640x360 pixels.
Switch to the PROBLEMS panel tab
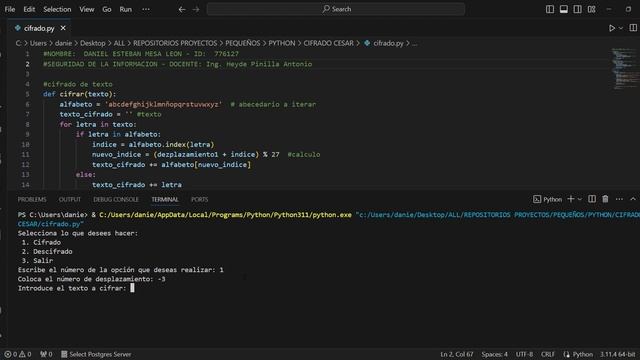tap(32, 199)
